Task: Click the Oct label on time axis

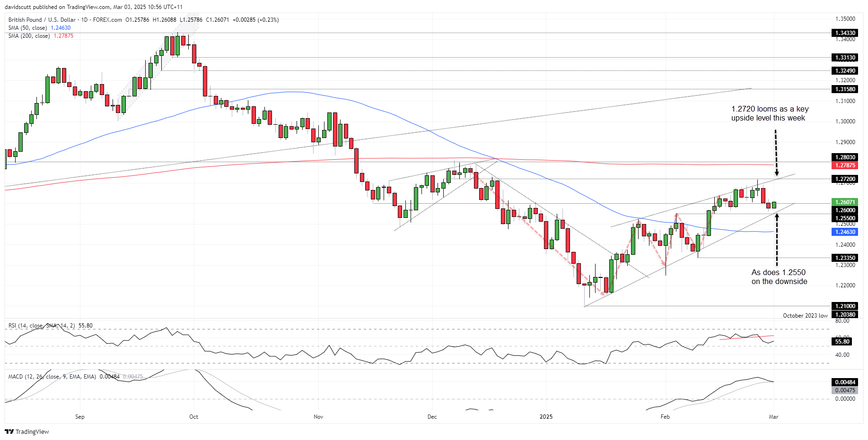Action: pyautogui.click(x=193, y=417)
